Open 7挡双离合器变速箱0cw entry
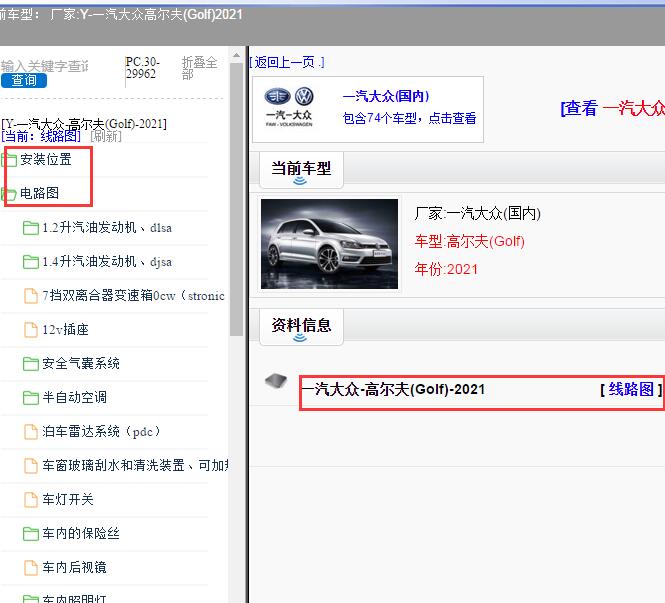Screen dimensions: 665x603 tap(133, 295)
